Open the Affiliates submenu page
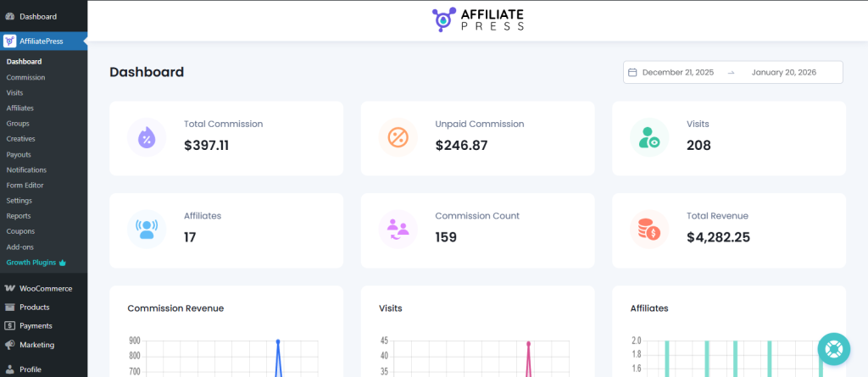This screenshot has height=377, width=868. click(20, 108)
